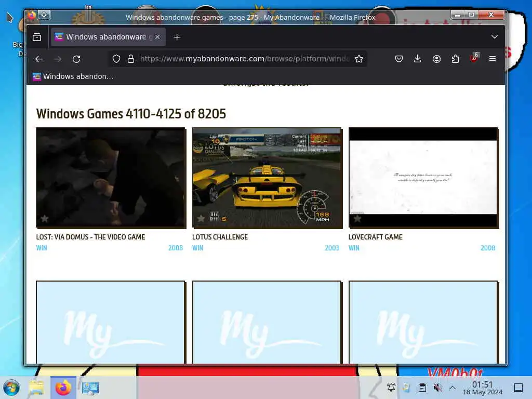This screenshot has height=399, width=532.
Task: Close the Windows abandonware tab
Action: 157,37
